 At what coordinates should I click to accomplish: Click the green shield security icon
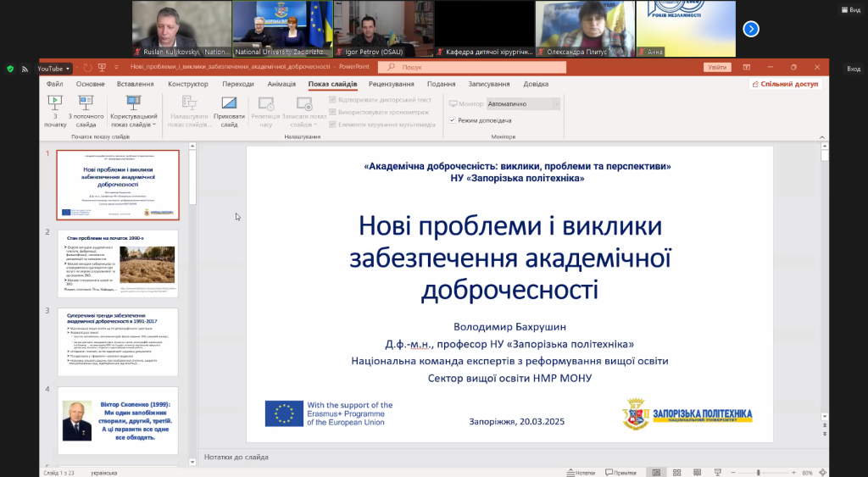pyautogui.click(x=10, y=69)
